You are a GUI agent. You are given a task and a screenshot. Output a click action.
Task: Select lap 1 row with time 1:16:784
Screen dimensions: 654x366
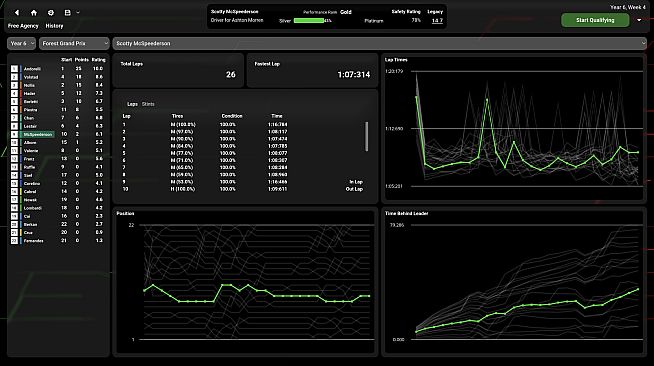coord(242,124)
